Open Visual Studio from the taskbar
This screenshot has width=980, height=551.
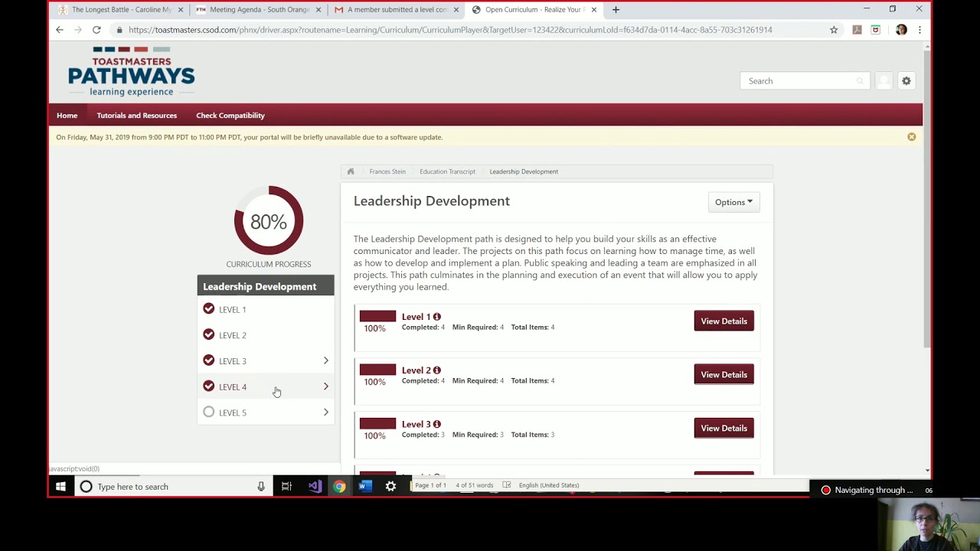(x=314, y=487)
